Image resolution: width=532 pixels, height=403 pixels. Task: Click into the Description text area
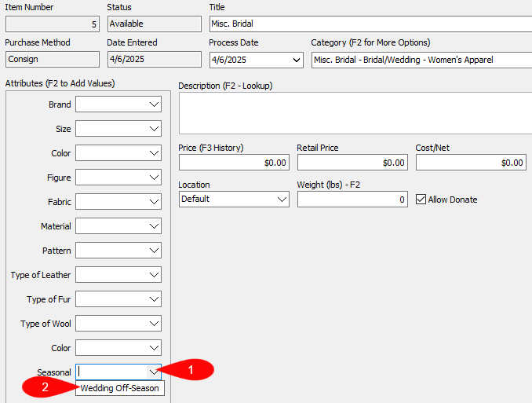pos(355,113)
